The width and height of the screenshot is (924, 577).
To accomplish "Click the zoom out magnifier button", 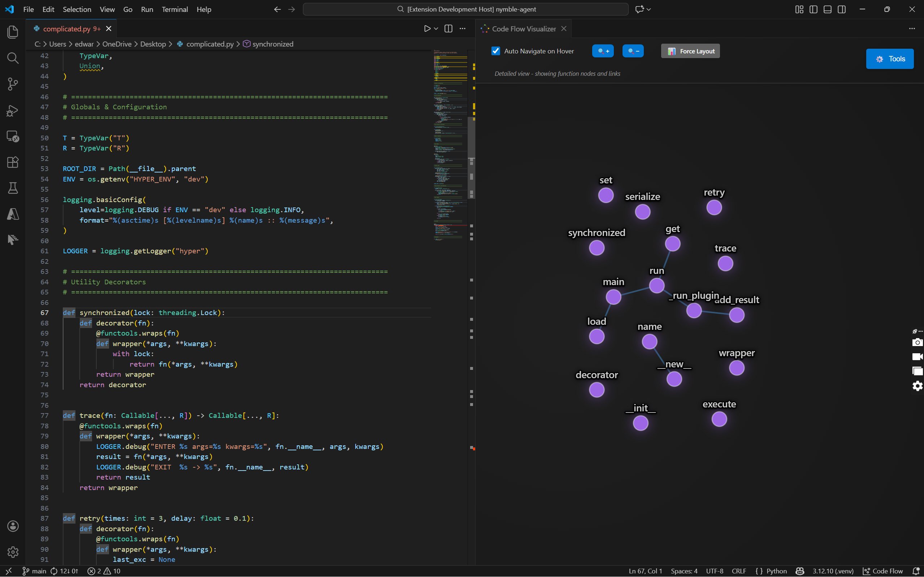I will pyautogui.click(x=633, y=51).
